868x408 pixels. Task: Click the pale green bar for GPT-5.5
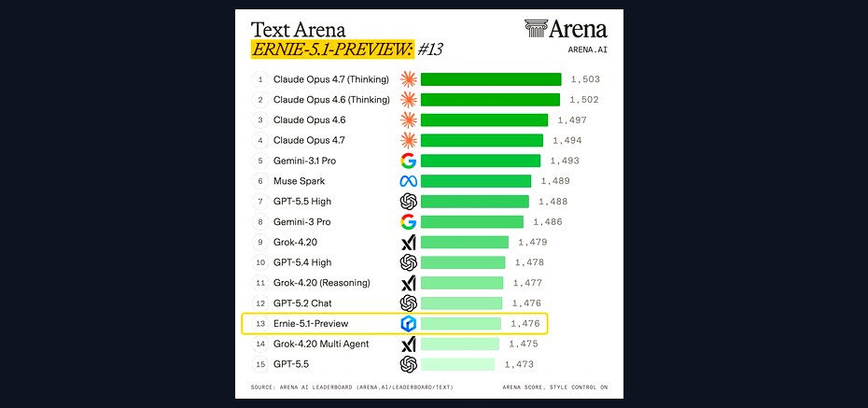(457, 364)
